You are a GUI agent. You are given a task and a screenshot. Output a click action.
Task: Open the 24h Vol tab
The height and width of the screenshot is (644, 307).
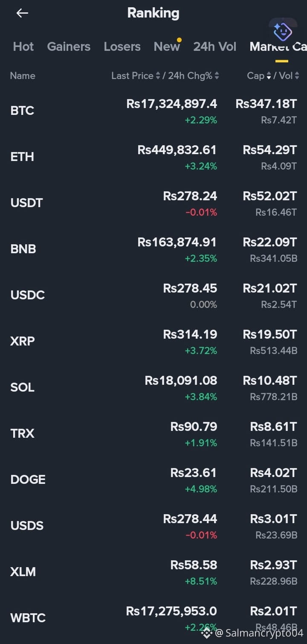click(x=214, y=47)
